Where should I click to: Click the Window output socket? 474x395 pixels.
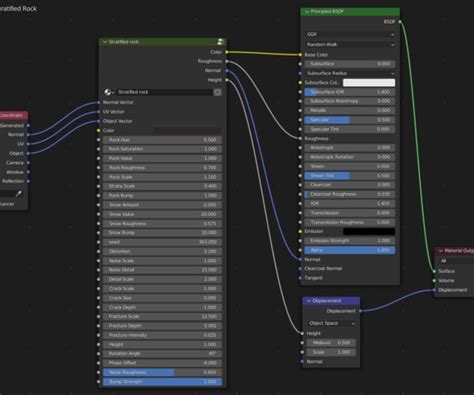[28, 172]
